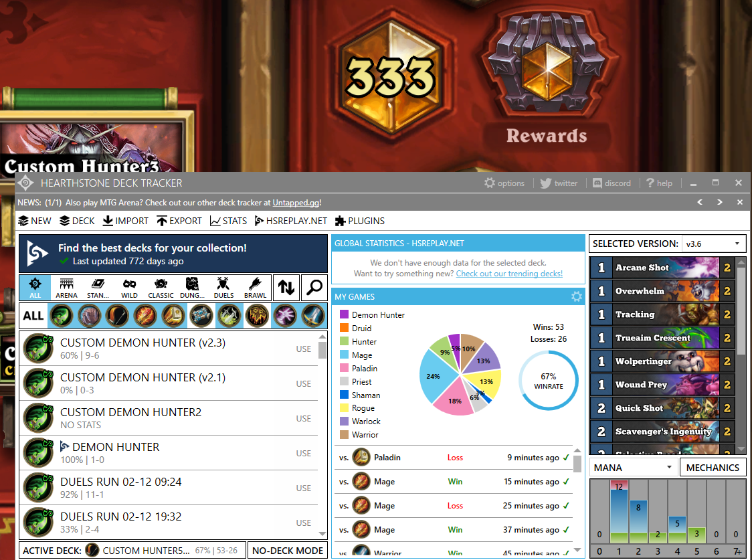
Task: Open the EXPORT menu
Action: pos(179,221)
